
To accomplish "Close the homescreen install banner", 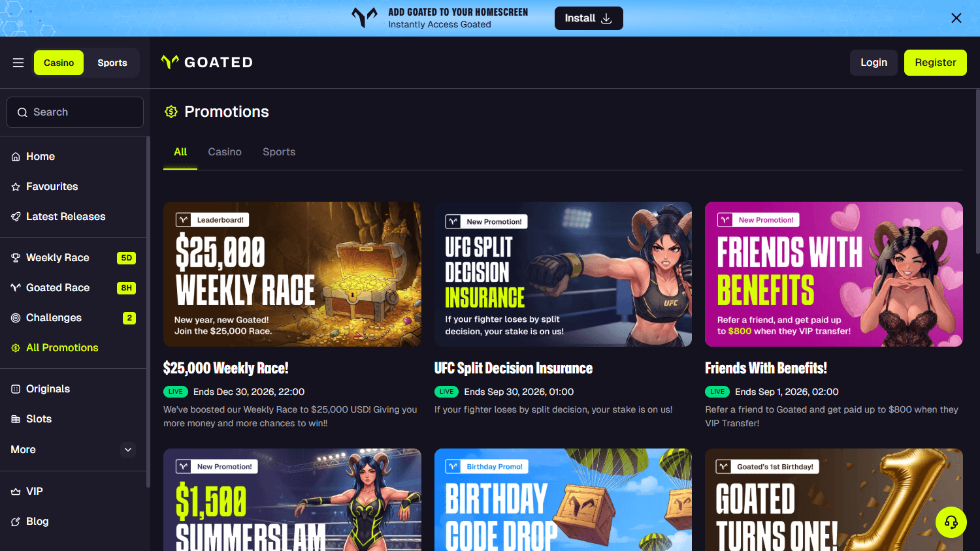I will coord(956,18).
